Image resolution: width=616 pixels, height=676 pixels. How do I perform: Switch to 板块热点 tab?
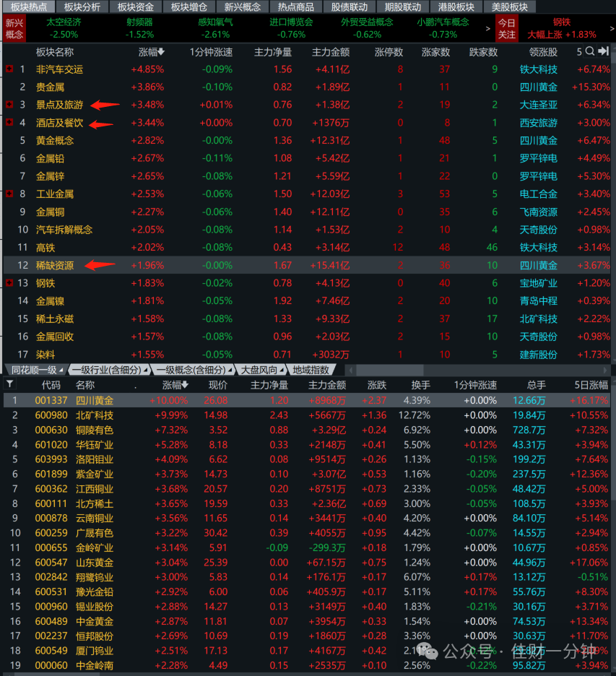point(29,7)
